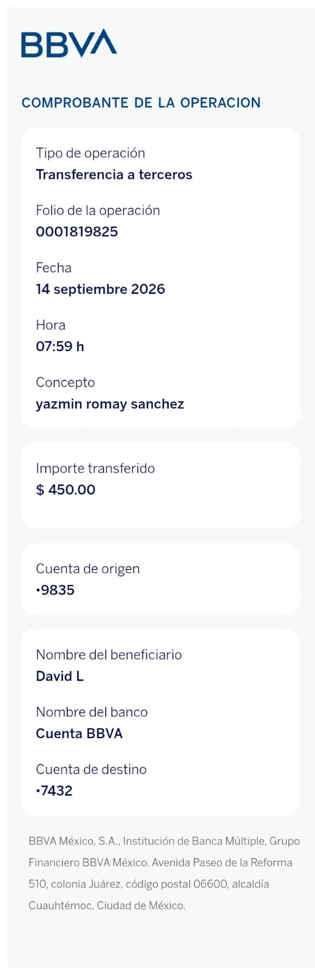Image resolution: width=315 pixels, height=980 pixels.
Task: Select the time 07:59 h
Action: point(60,347)
